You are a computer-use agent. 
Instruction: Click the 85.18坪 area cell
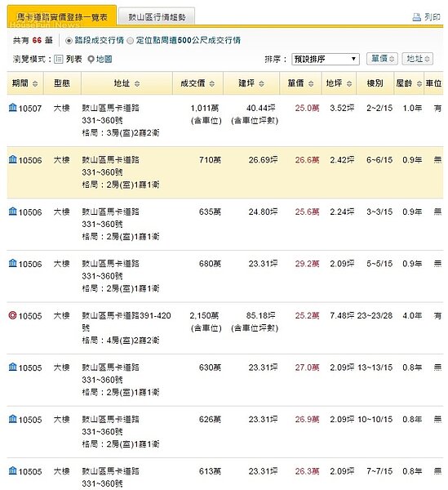click(x=260, y=315)
